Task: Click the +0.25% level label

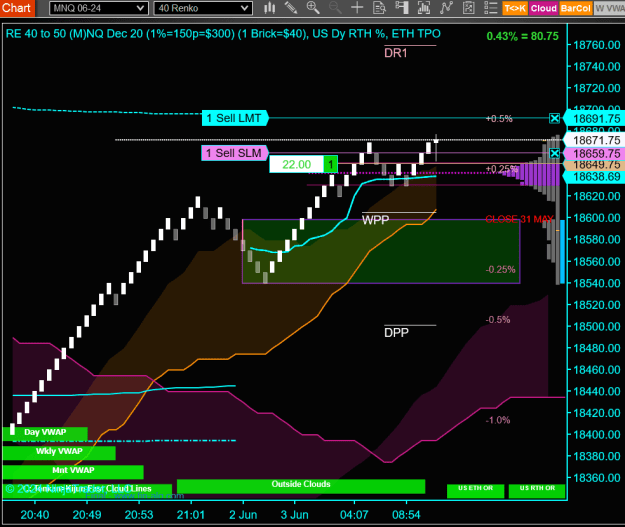Action: click(501, 169)
